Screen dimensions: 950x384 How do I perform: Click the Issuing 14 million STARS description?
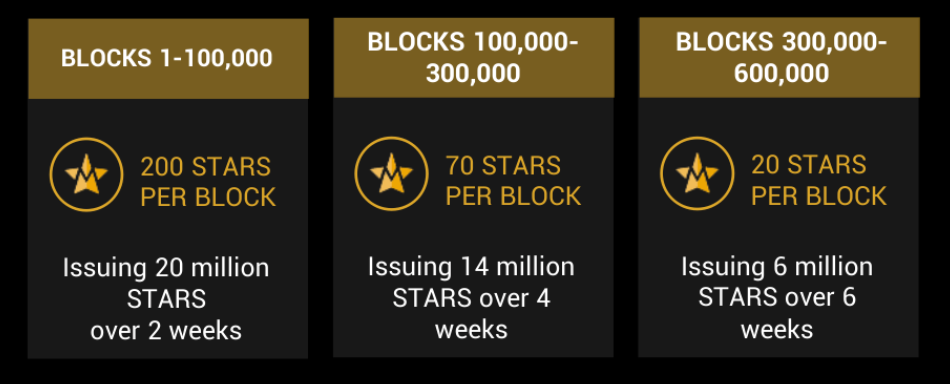(471, 299)
